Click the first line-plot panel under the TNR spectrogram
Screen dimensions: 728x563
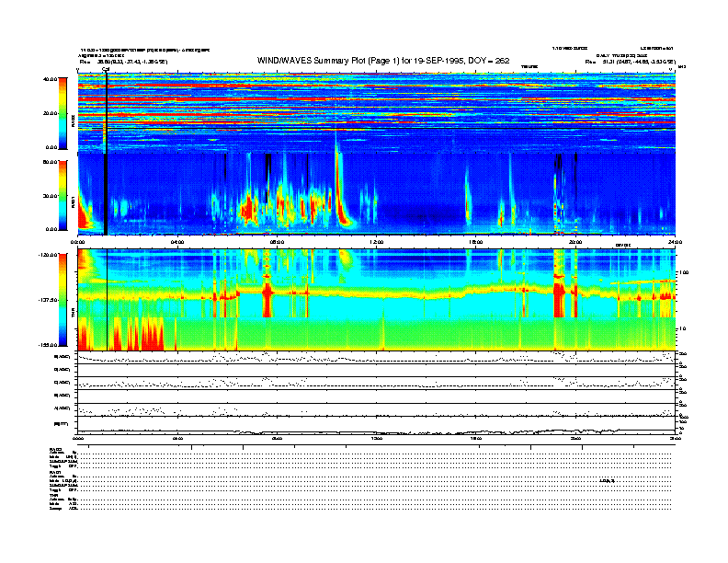tap(376, 357)
